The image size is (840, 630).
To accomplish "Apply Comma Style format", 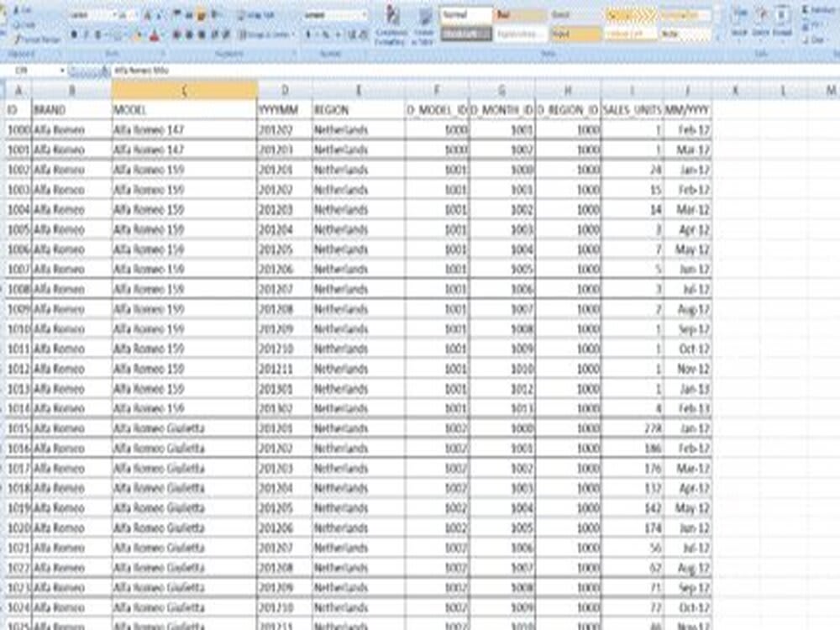I will click(x=338, y=35).
